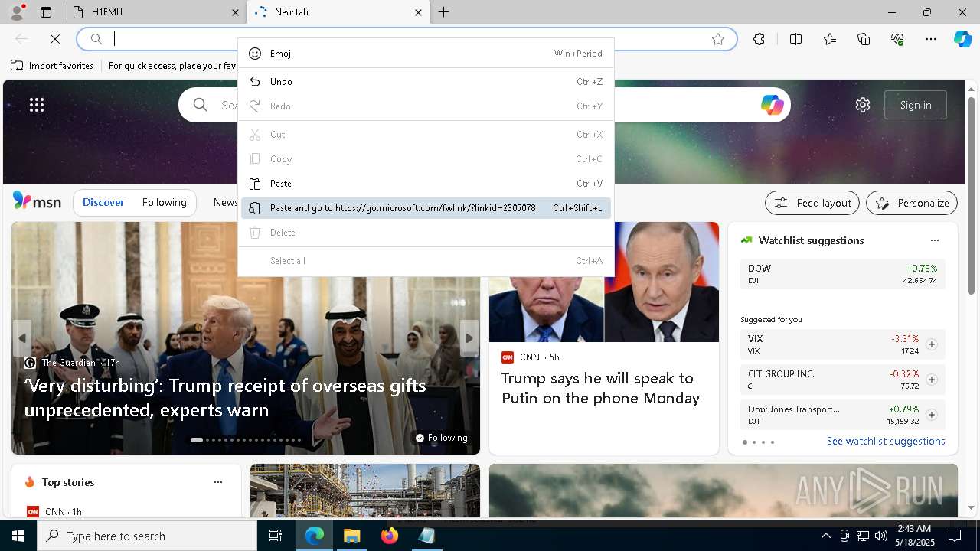Close the New tab page tab

coord(418,12)
